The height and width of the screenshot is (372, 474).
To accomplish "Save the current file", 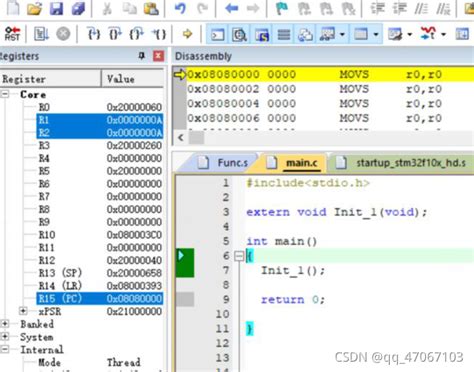I will coord(56,9).
